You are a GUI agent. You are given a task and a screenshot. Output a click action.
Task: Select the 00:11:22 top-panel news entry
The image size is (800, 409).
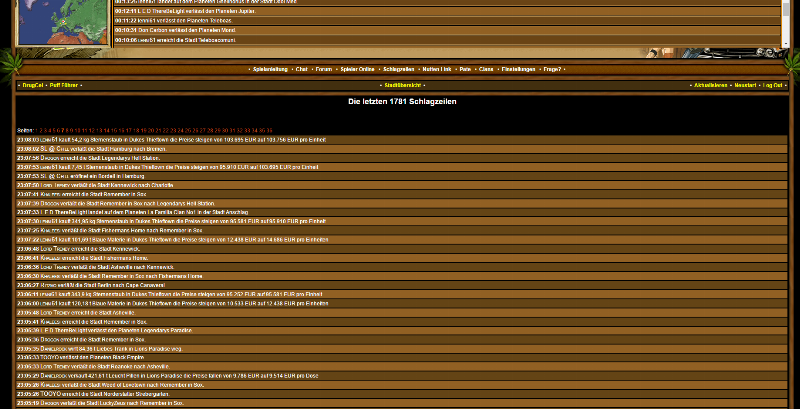click(447, 21)
